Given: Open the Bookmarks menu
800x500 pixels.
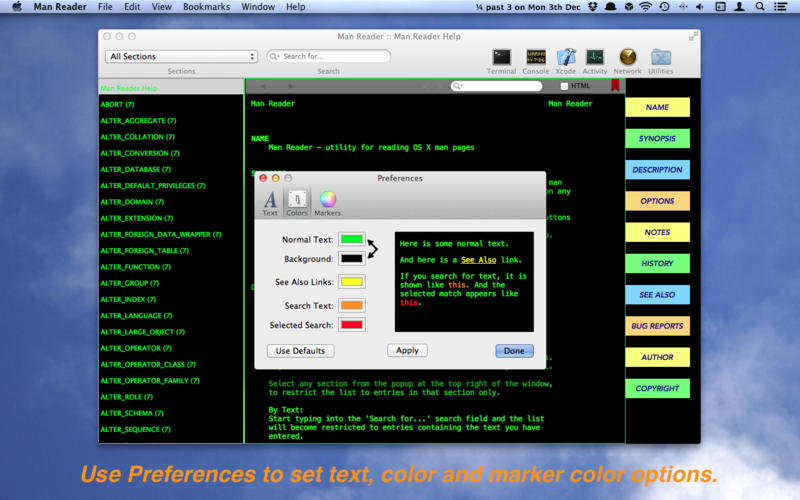Looking at the screenshot, I should 206,7.
